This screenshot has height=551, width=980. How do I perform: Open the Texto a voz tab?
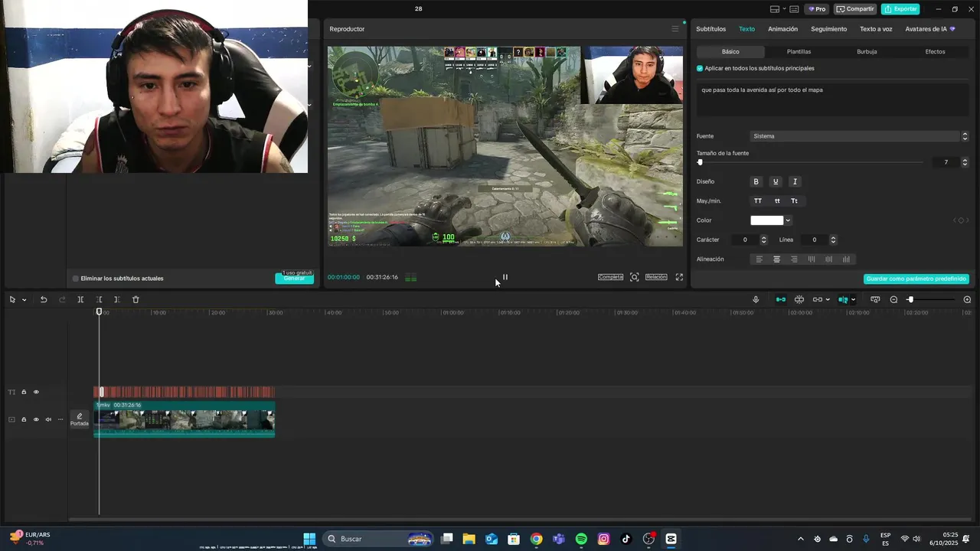tap(876, 29)
